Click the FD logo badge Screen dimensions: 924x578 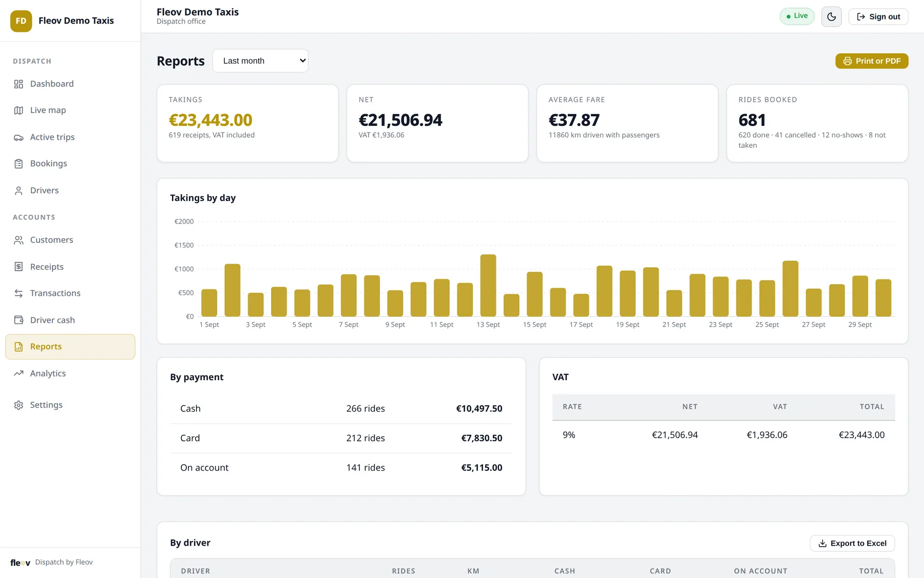pos(21,21)
